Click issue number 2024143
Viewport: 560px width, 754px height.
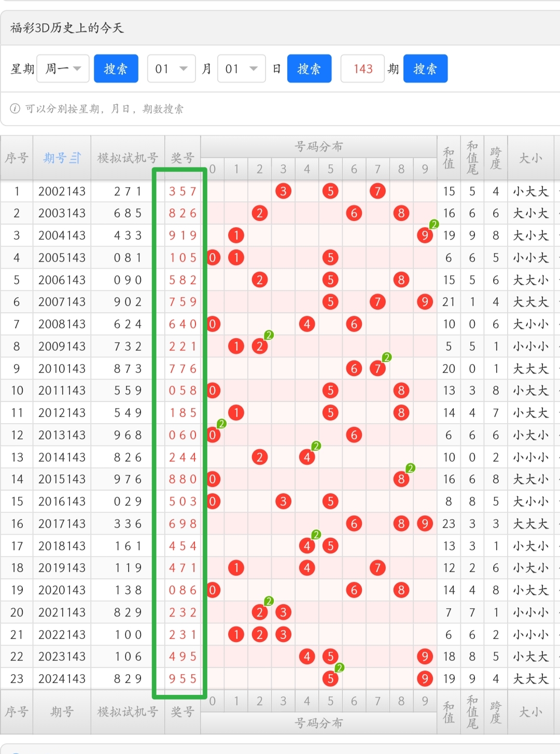point(62,679)
